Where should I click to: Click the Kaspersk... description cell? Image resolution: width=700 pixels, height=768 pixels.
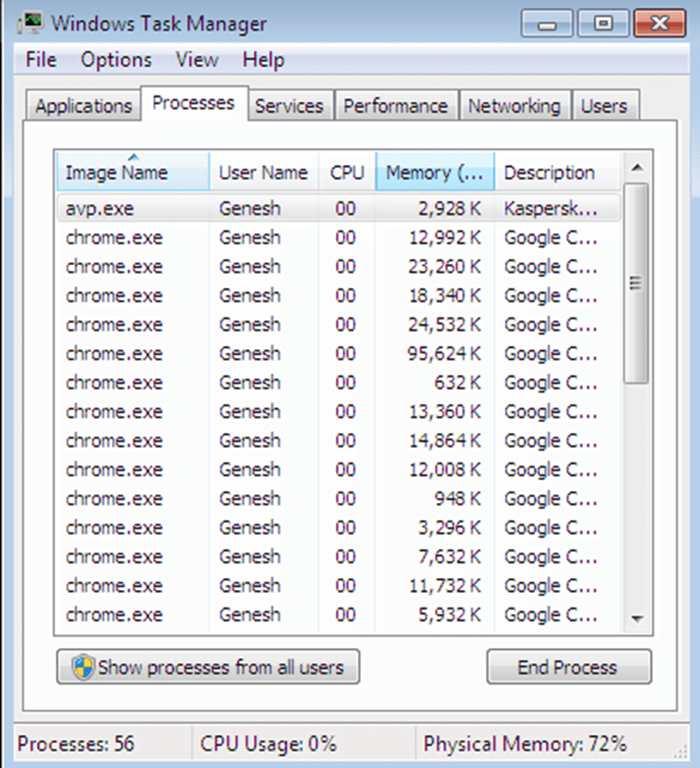pos(550,208)
